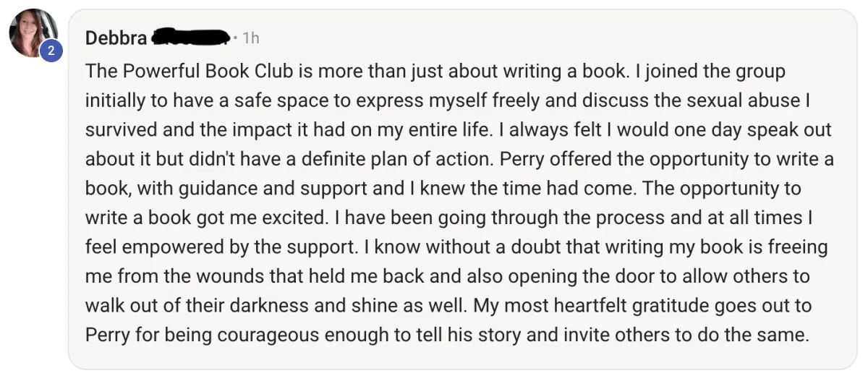
Task: Click the blue badge showing 2
Action: 50,51
